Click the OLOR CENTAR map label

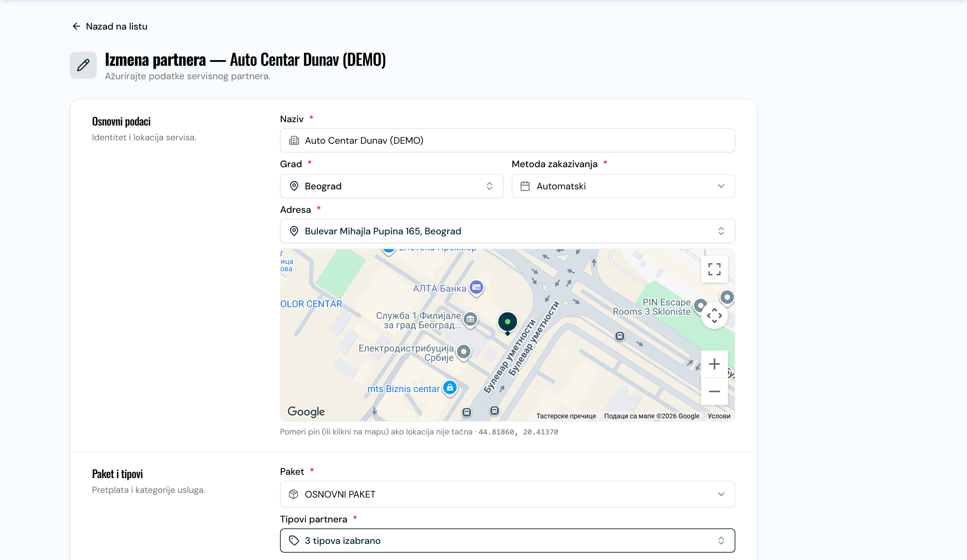coord(311,304)
